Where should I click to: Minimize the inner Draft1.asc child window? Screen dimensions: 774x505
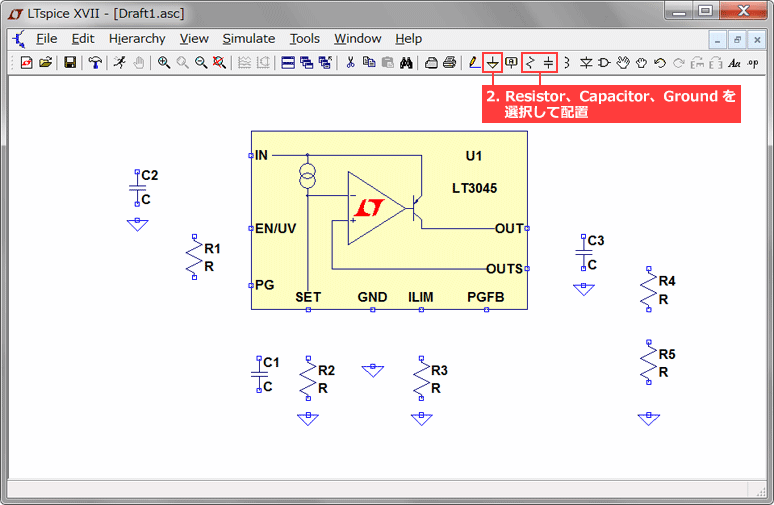point(718,40)
